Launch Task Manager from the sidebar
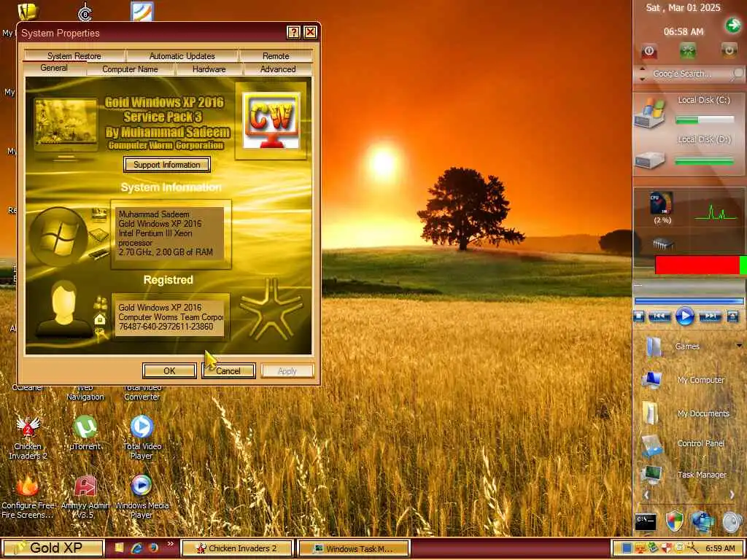This screenshot has width=747, height=560. pyautogui.click(x=684, y=475)
